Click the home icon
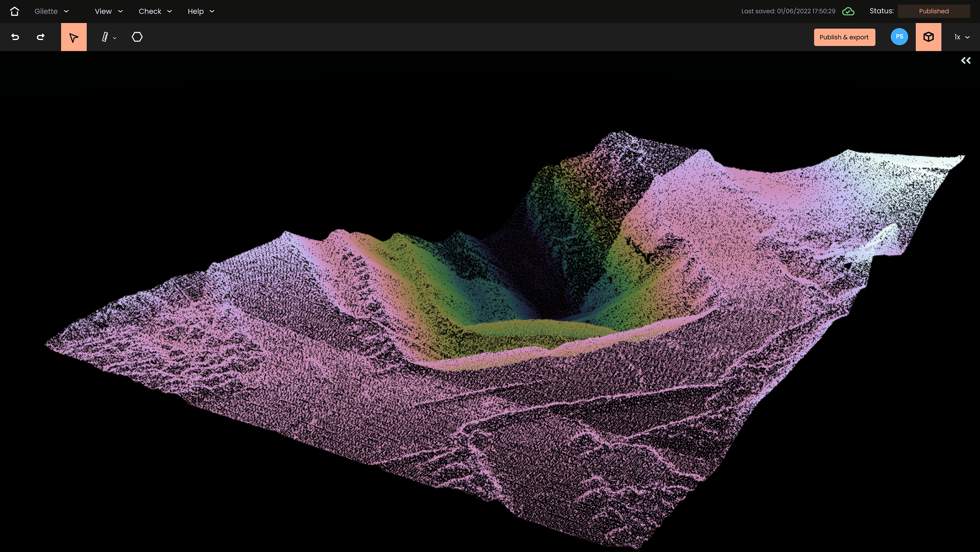Screen dimensions: 980x552 point(15,11)
